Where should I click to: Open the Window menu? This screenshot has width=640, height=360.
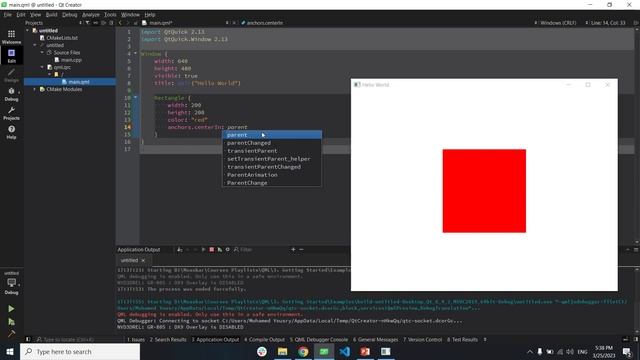[130, 14]
